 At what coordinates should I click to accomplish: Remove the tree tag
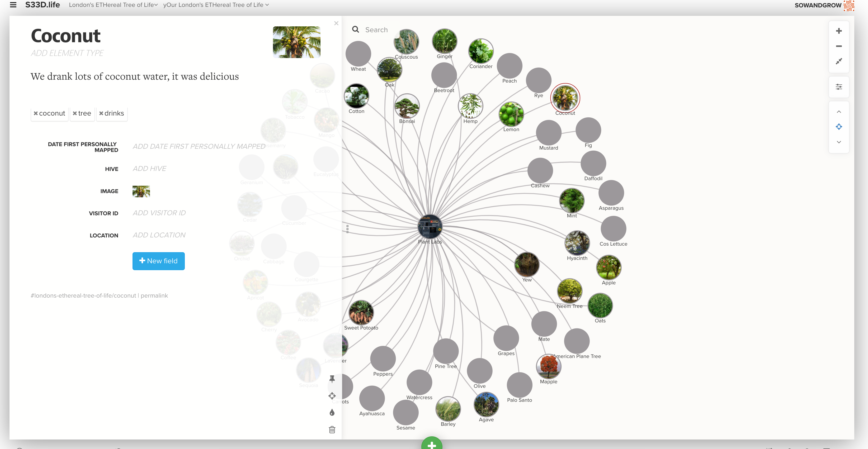[x=75, y=113]
